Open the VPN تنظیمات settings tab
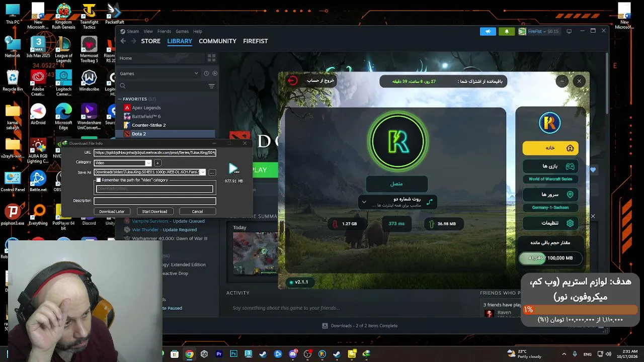 click(550, 223)
